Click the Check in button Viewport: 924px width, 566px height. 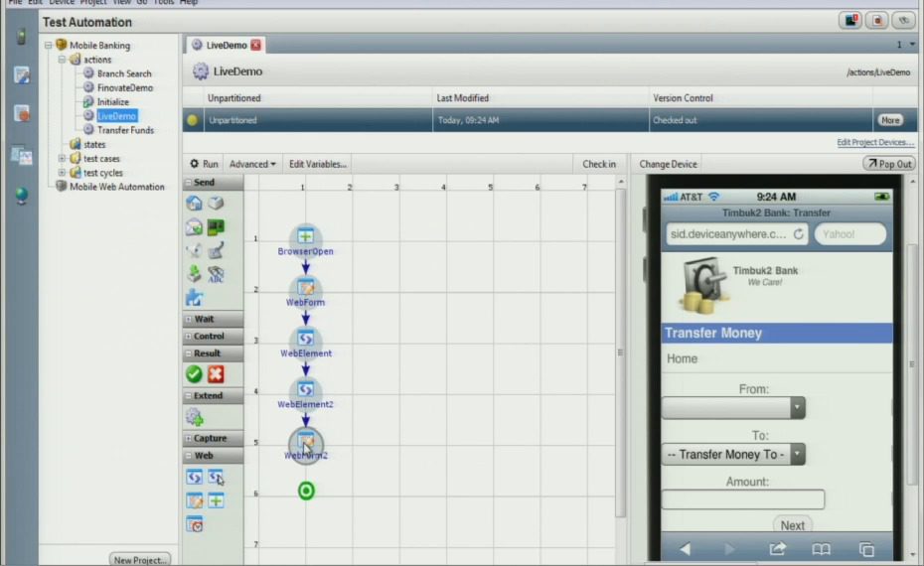(599, 164)
